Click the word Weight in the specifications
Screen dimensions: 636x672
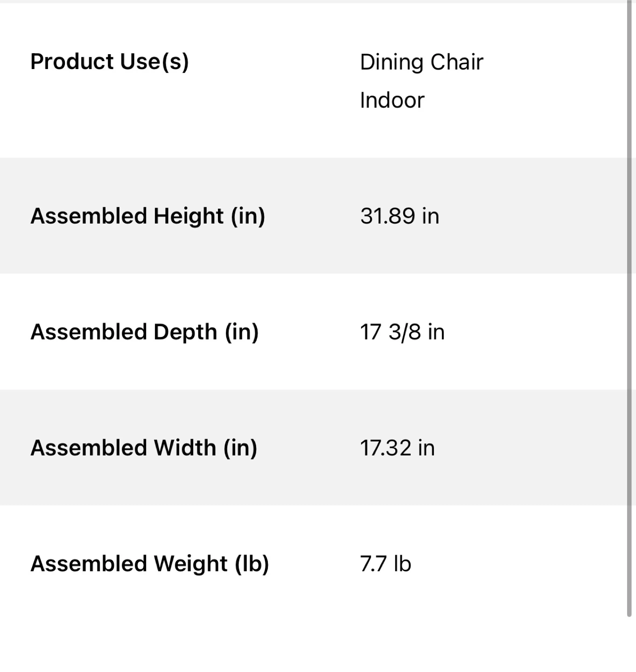pos(190,563)
